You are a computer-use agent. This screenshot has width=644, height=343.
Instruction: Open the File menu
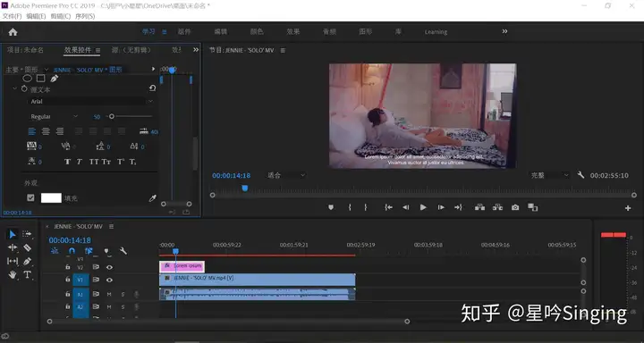(12, 16)
